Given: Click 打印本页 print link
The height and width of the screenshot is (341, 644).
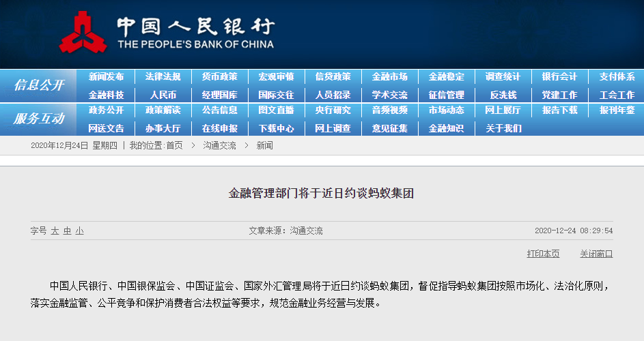Looking at the screenshot, I should 543,254.
